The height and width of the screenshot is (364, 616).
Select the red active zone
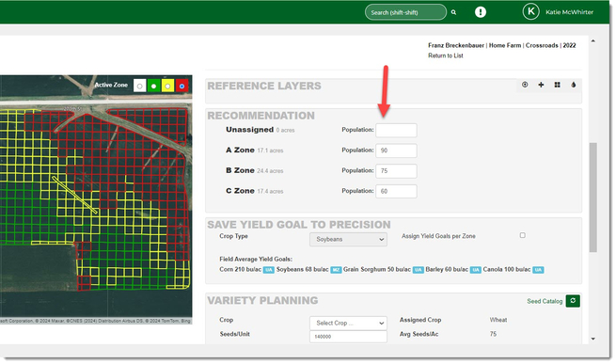tap(182, 86)
